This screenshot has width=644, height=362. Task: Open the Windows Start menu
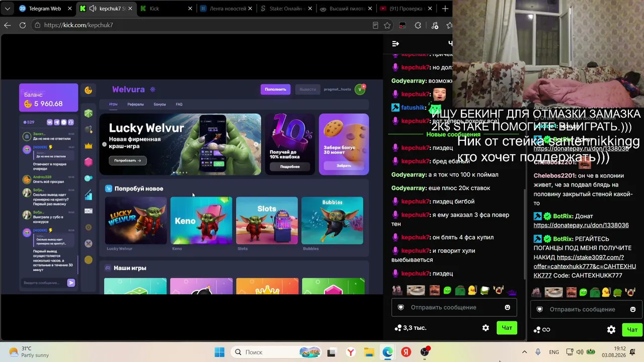point(219,352)
